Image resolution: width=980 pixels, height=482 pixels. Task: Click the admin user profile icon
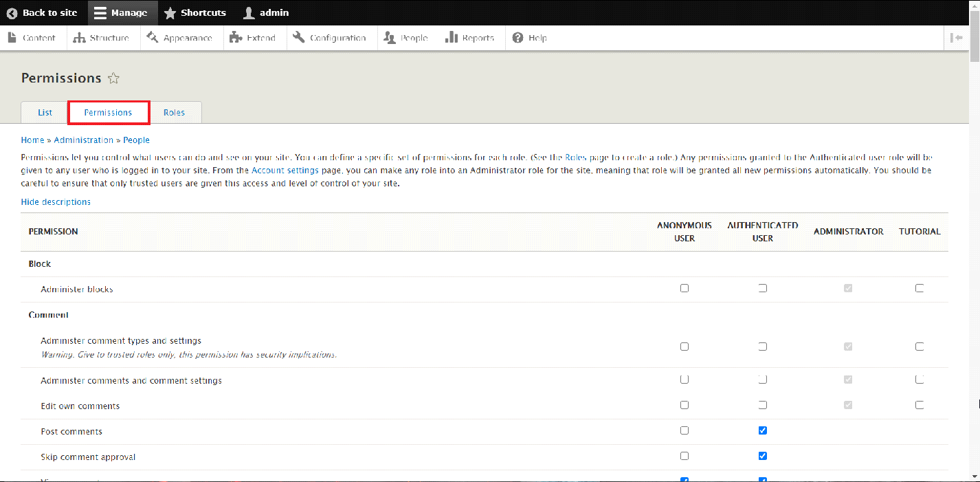(x=249, y=13)
